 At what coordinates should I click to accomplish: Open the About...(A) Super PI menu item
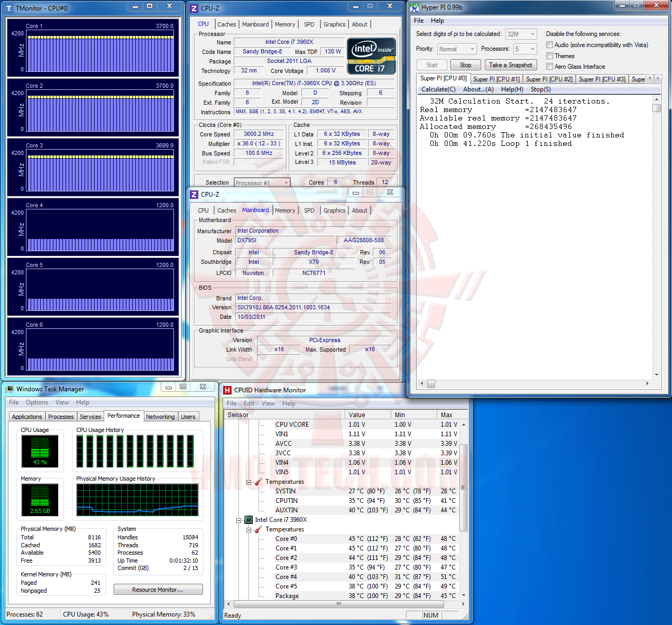pos(478,89)
